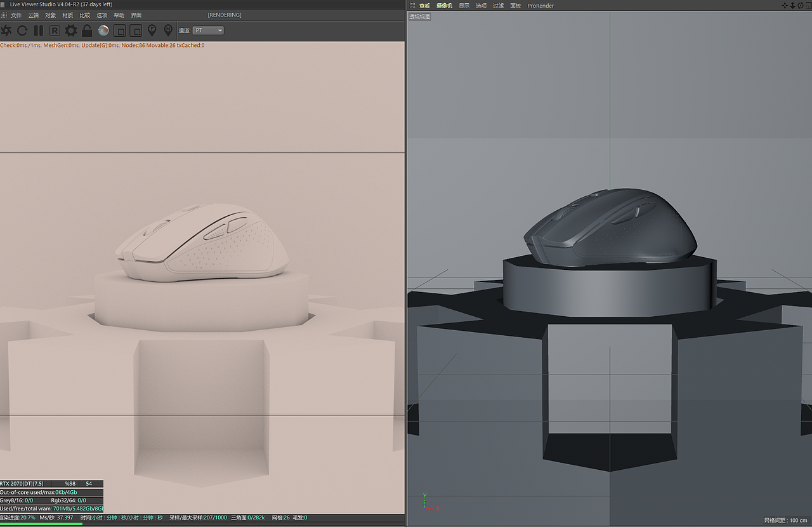The width and height of the screenshot is (812, 527).
Task: Select the dark mouse model in viewport
Action: (x=610, y=227)
